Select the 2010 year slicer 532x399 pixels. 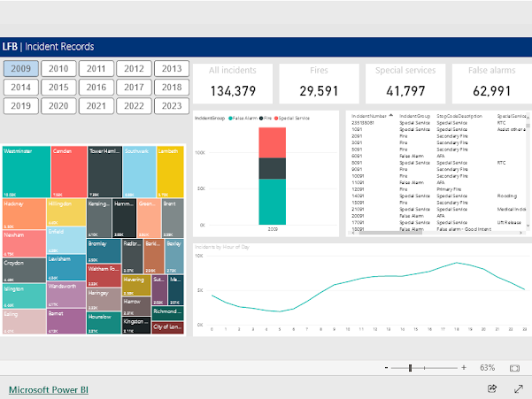[x=58, y=69]
